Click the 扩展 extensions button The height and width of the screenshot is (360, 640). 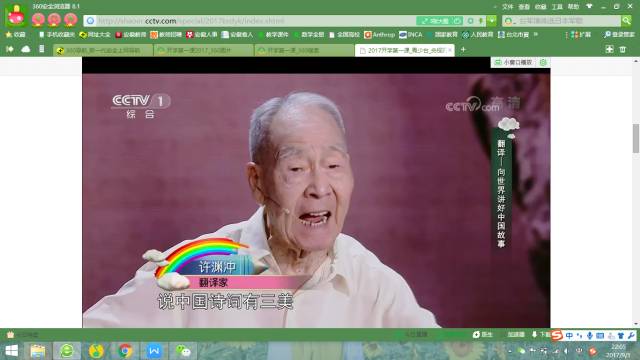coord(581,35)
